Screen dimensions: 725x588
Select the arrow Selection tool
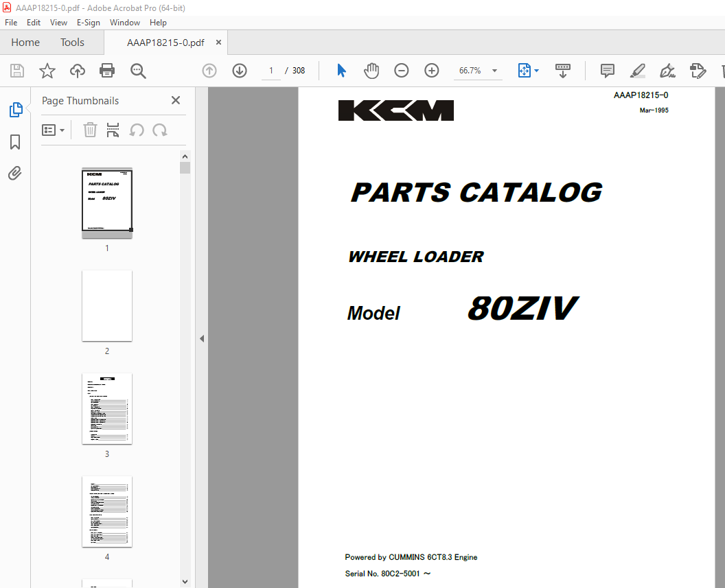pos(342,71)
